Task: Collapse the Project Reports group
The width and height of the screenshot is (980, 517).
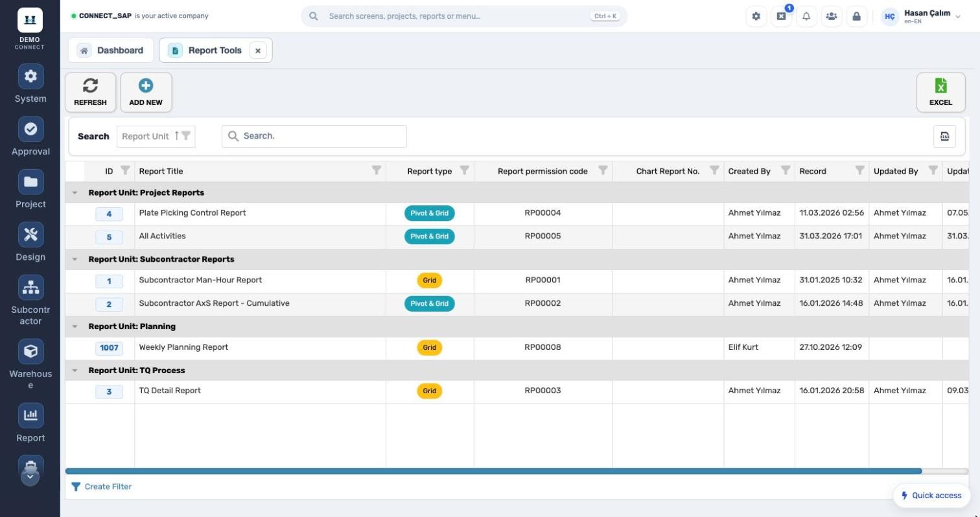Action: point(75,192)
